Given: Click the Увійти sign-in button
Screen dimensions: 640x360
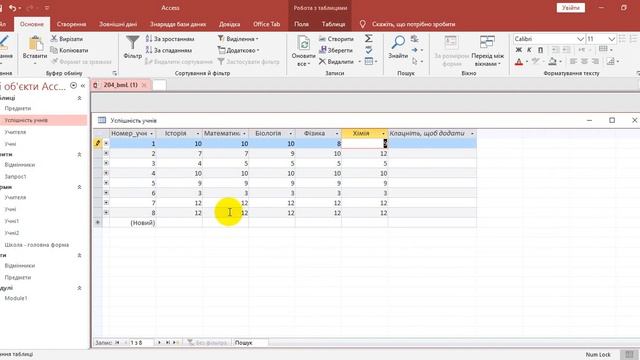Looking at the screenshot, I should [571, 8].
